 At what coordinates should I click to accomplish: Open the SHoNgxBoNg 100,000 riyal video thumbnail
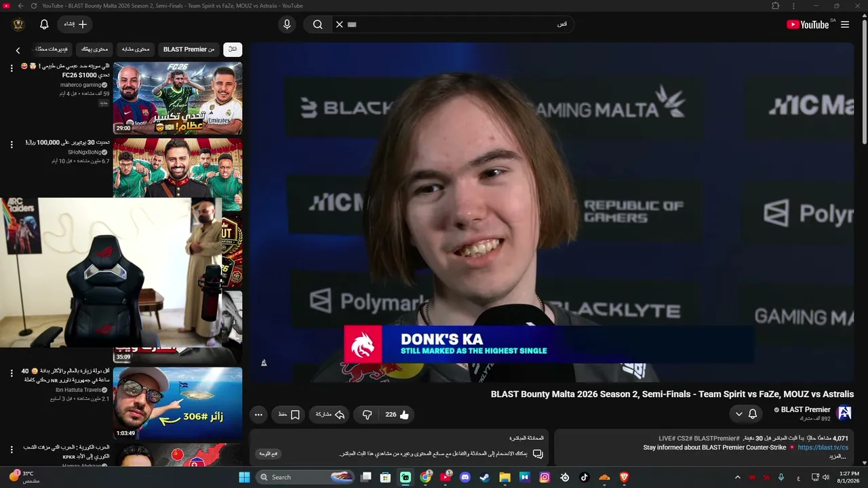coord(178,168)
